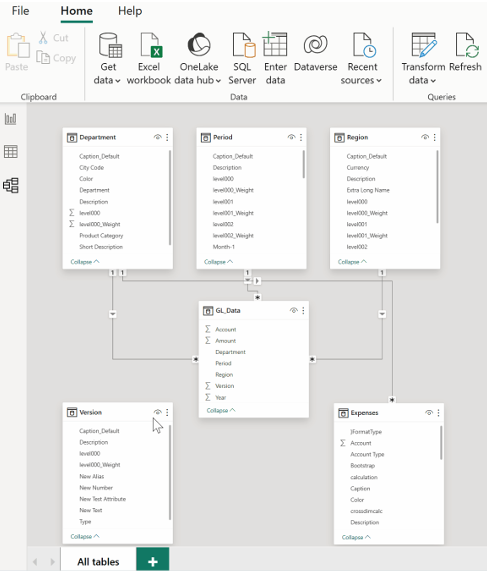Screen dimensions: 487x574
Task: Switch to Report view in sidebar
Action: [11, 119]
